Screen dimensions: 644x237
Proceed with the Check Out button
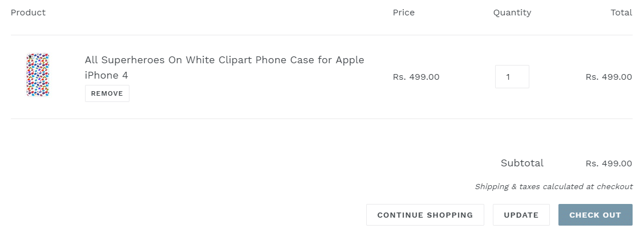click(595, 215)
